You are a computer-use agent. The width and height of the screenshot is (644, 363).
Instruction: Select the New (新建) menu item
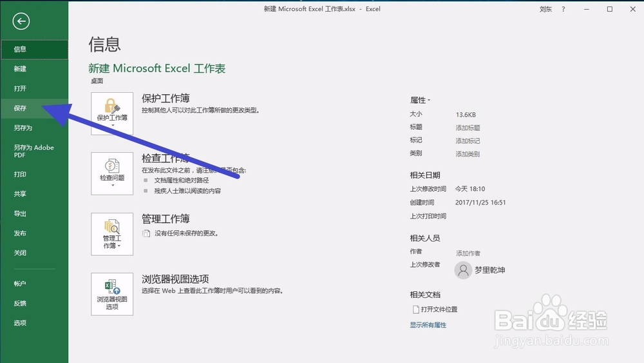click(34, 68)
